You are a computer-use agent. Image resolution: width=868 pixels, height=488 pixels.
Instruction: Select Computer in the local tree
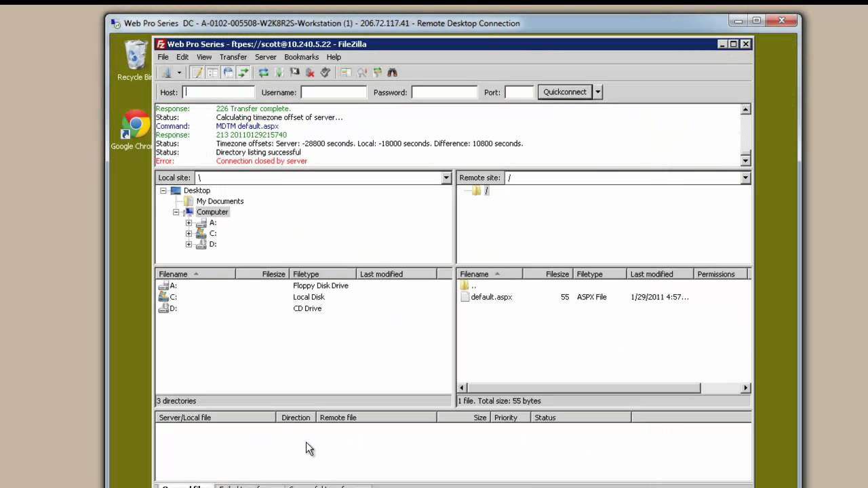point(212,212)
